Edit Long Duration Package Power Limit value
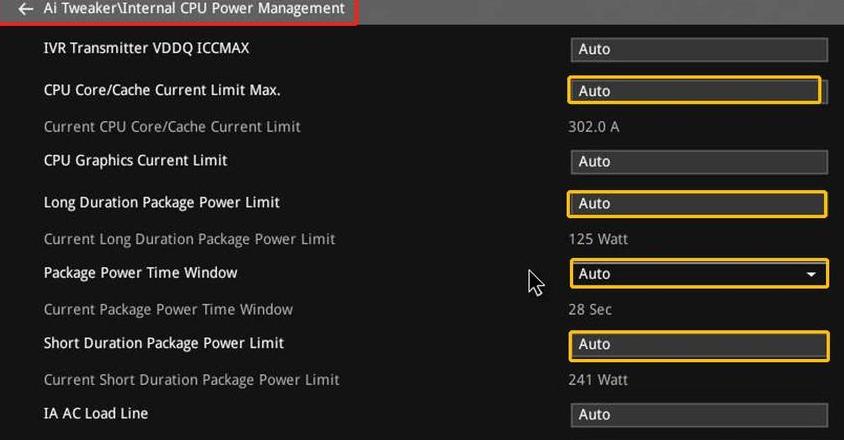Image resolution: width=844 pixels, height=440 pixels. [x=697, y=204]
